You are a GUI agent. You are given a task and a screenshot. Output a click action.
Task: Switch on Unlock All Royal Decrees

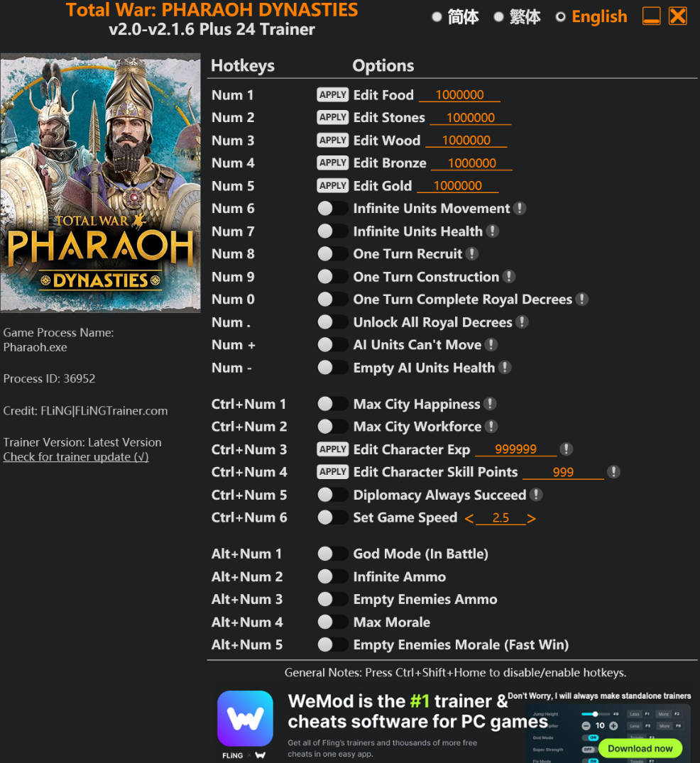coord(332,322)
